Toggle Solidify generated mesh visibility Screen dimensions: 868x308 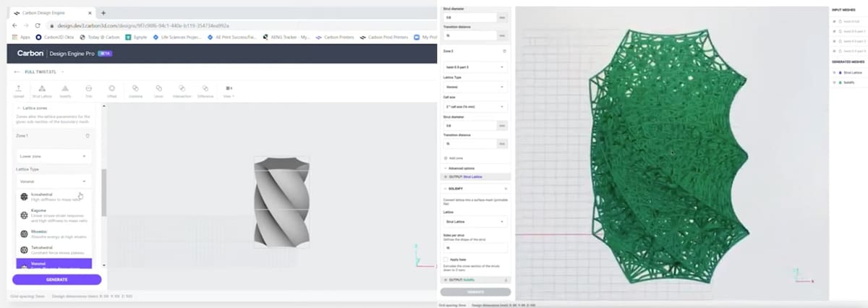tap(835, 82)
